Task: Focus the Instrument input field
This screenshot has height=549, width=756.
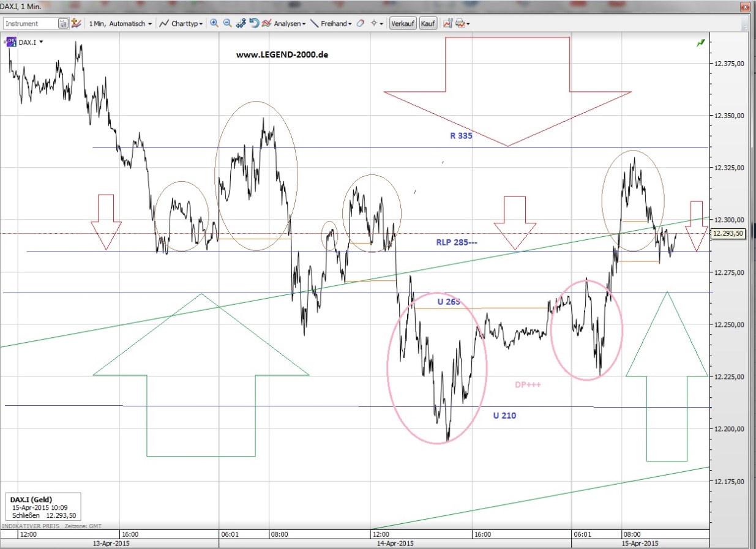Action: click(x=31, y=23)
